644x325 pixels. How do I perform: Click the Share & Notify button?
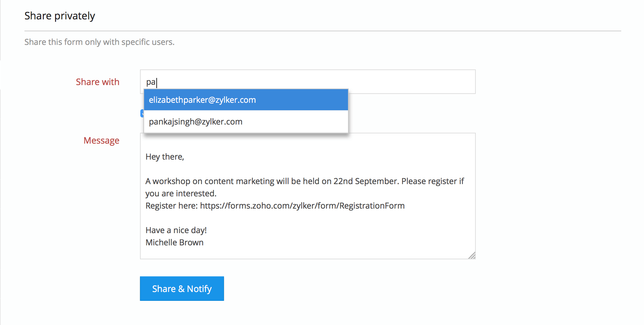click(x=182, y=289)
